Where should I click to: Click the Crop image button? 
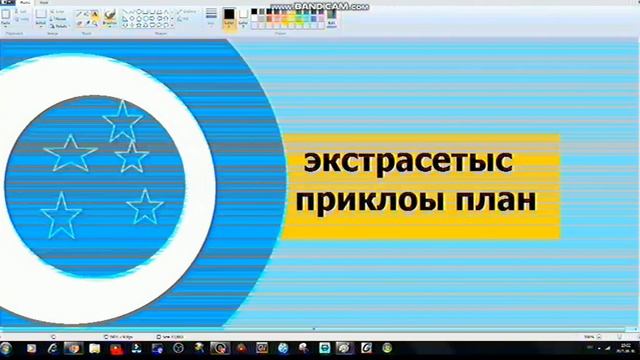point(57,12)
